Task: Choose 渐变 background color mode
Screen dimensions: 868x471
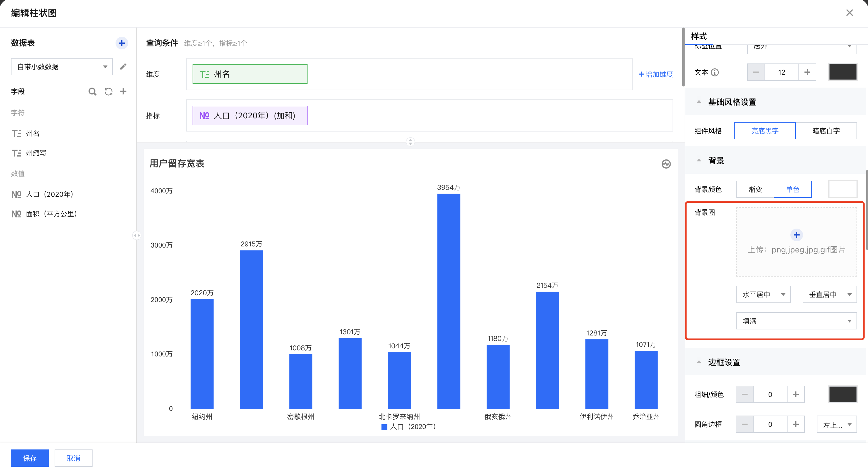Action: (755, 189)
